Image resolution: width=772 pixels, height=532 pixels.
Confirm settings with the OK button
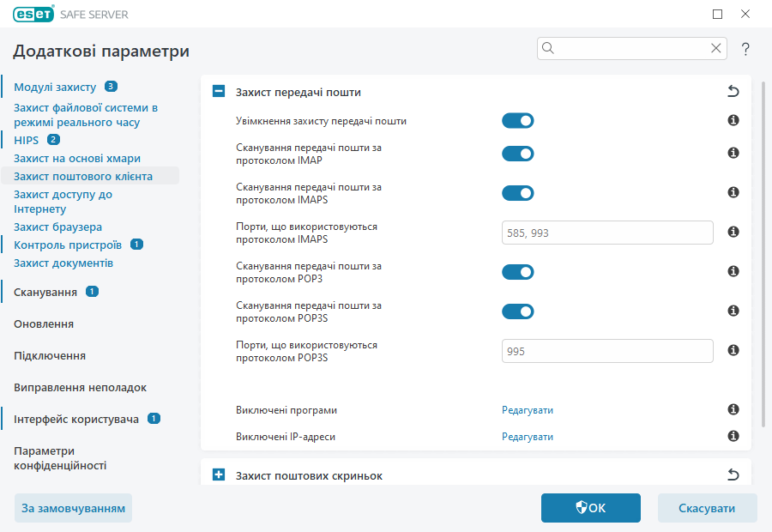pos(590,507)
